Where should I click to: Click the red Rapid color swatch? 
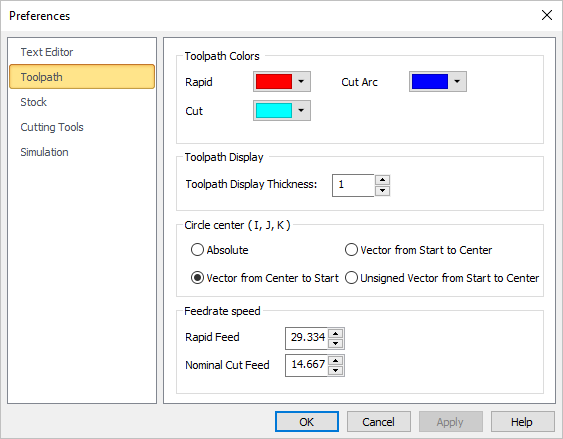pyautogui.click(x=274, y=81)
